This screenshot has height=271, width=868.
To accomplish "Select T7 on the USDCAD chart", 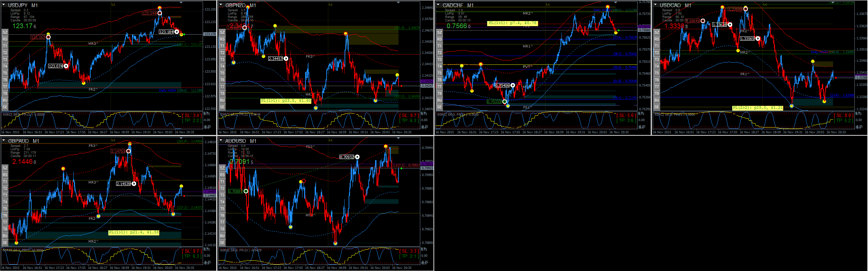I will 657,86.
